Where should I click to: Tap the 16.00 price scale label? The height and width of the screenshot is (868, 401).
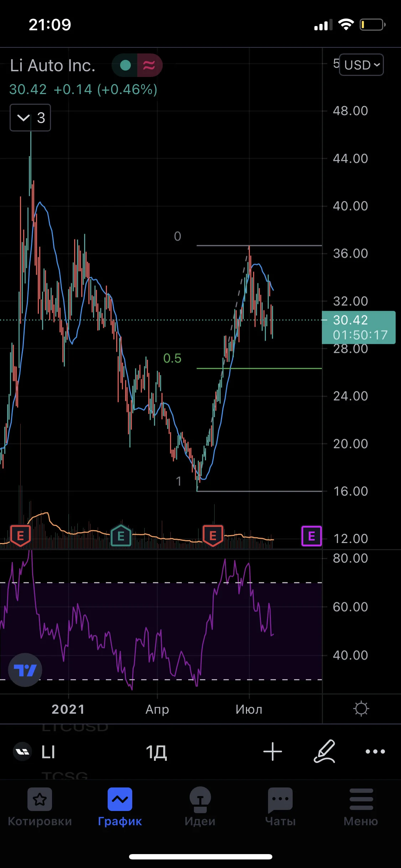[350, 491]
